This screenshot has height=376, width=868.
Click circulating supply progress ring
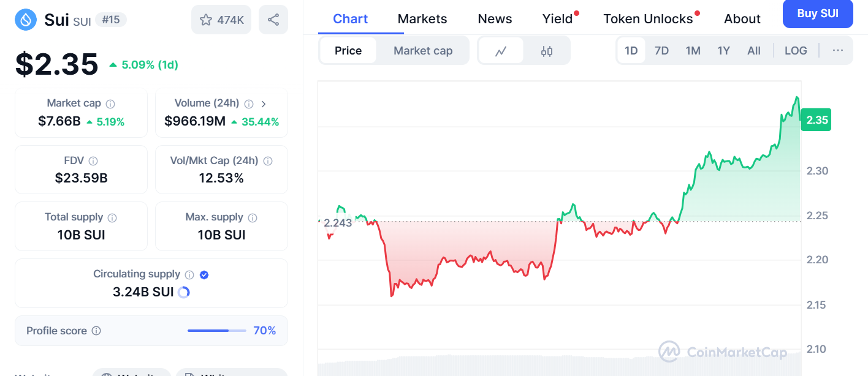(x=183, y=292)
